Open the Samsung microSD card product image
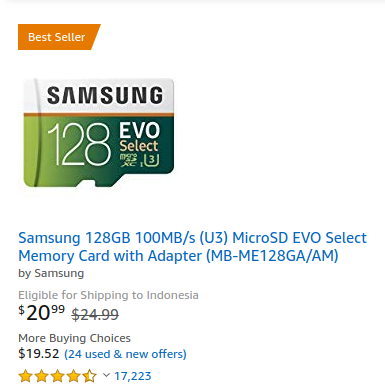Screen dimensions: 385x391 [99, 133]
